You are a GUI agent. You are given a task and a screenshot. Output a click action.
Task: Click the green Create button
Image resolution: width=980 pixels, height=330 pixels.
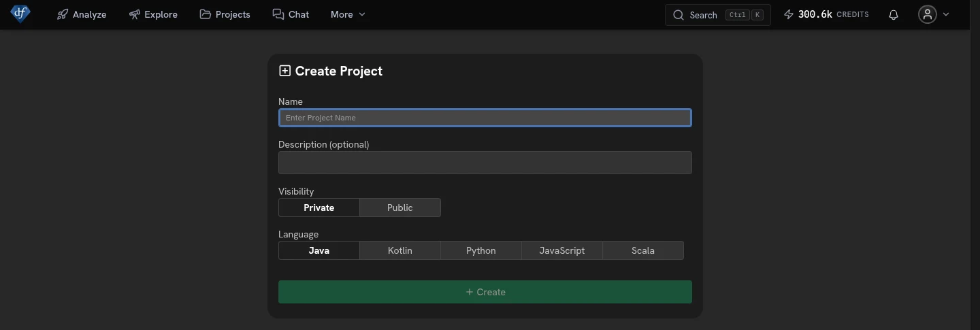(x=485, y=292)
